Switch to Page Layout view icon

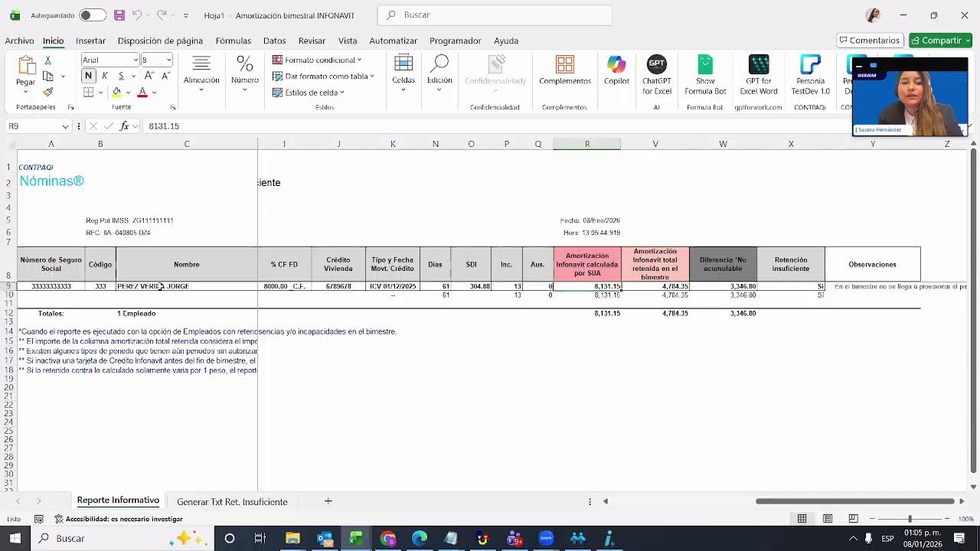[x=828, y=519]
